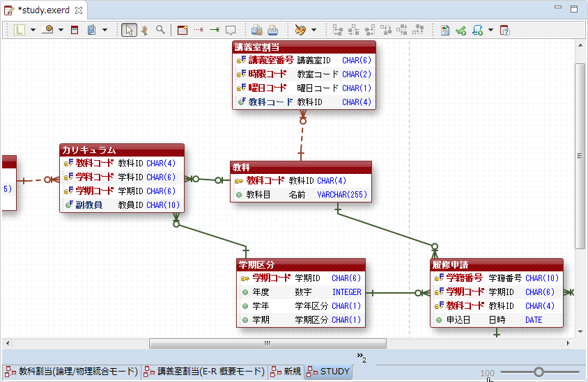Click the scroll-right arrow of horizontal scrollbar
Image resolution: width=588 pixels, height=382 pixels.
tap(568, 343)
